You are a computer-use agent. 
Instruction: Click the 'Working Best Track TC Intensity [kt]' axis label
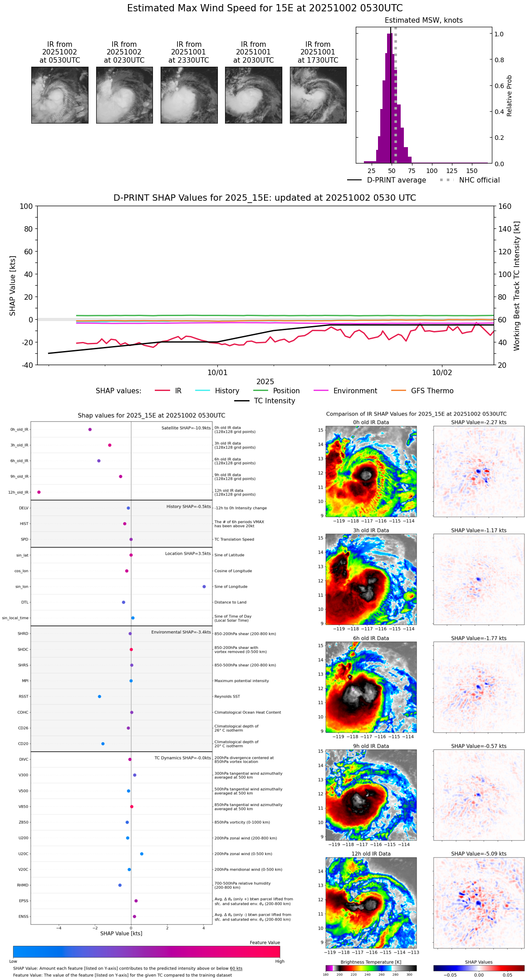(517, 286)
